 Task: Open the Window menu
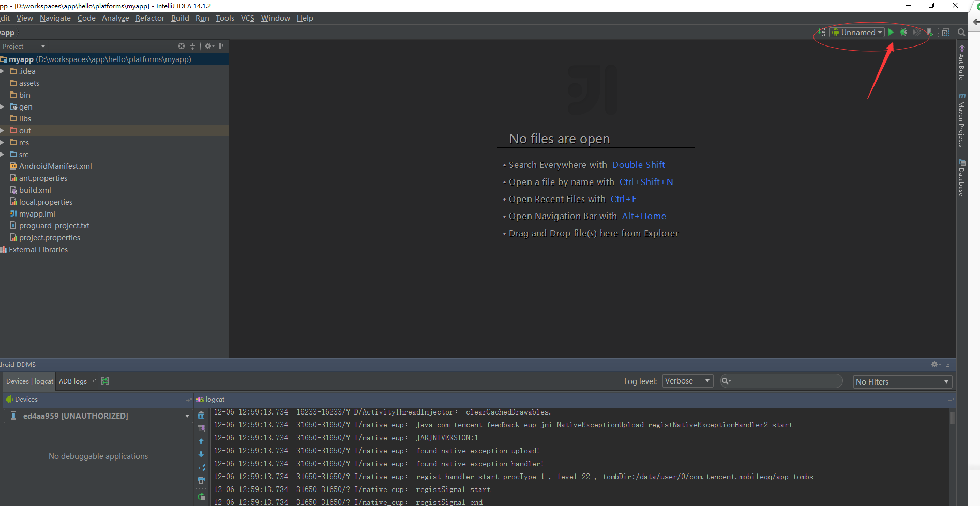pyautogui.click(x=276, y=18)
